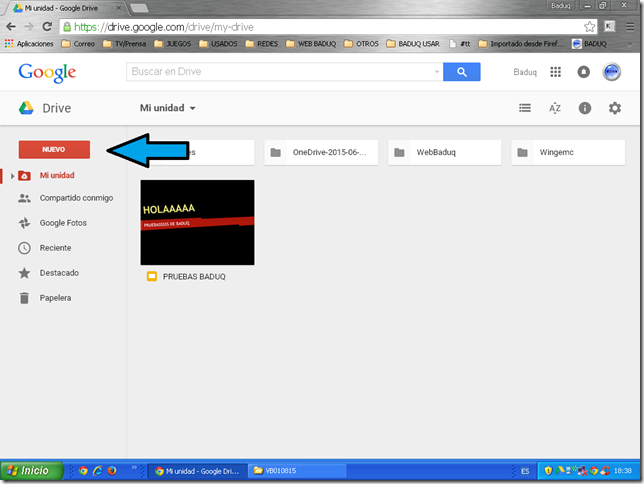Screen dimensions: 644x484
Task: Click the K extension icon
Action: tap(610, 27)
